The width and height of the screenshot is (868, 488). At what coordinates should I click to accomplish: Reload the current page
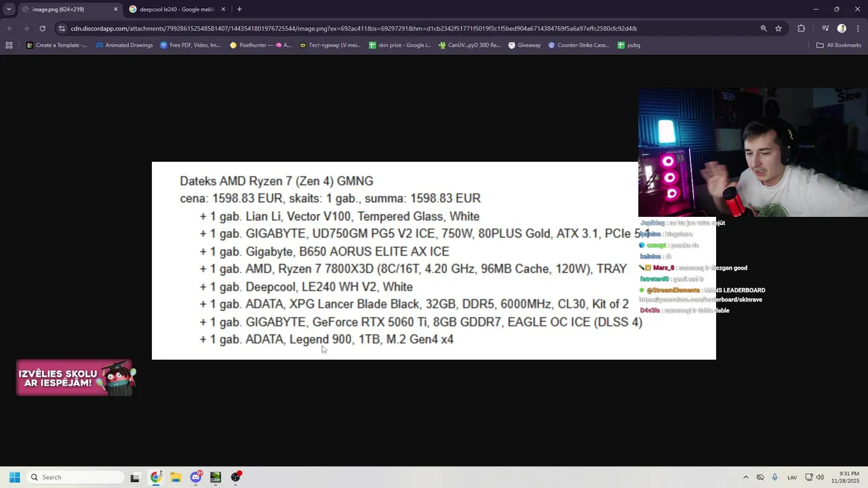pos(42,28)
